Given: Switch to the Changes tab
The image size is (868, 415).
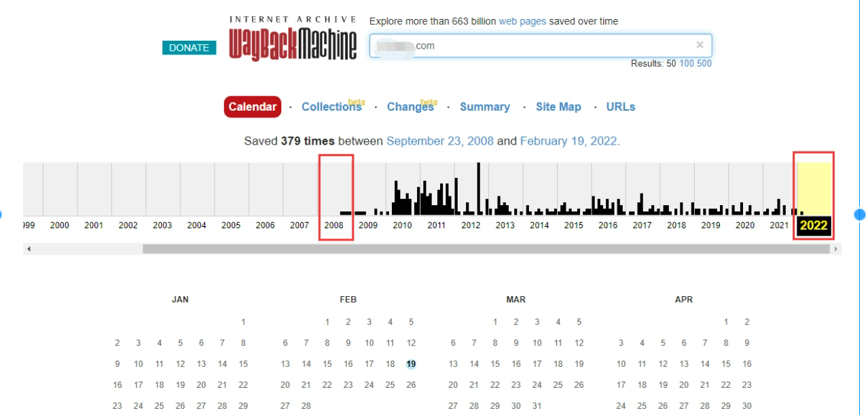Looking at the screenshot, I should 410,107.
